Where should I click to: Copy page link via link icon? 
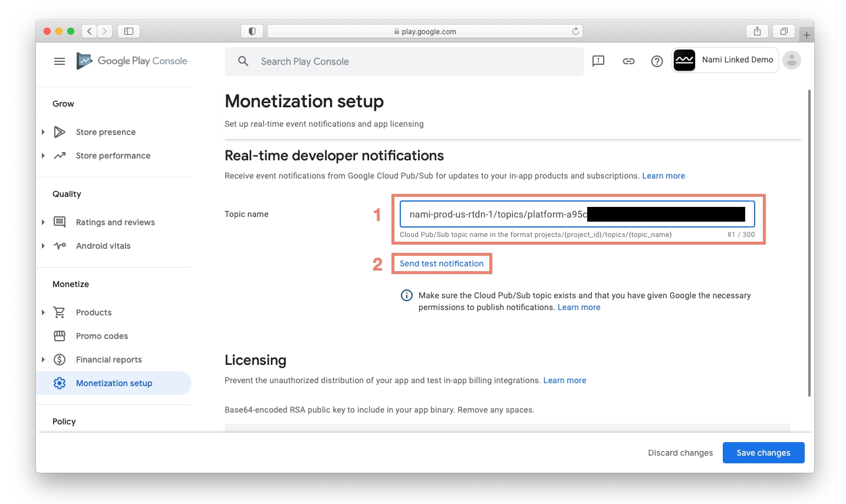[x=628, y=61]
